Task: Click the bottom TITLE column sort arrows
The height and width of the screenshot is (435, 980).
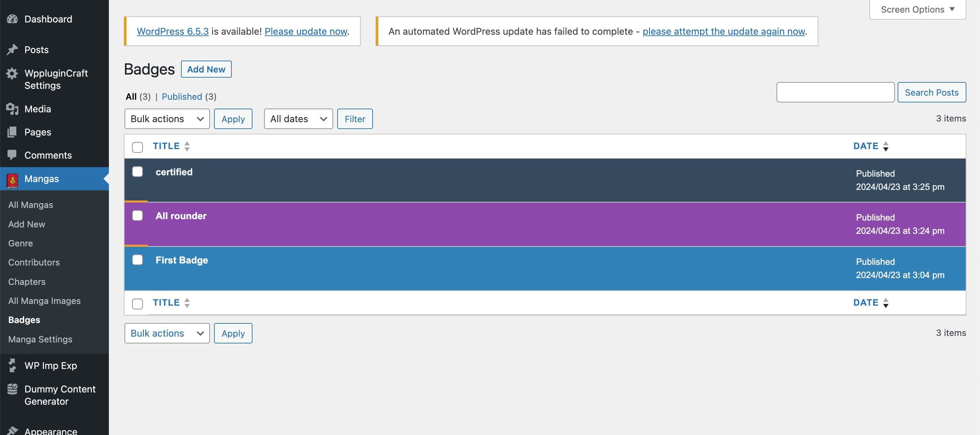Action: (x=187, y=303)
